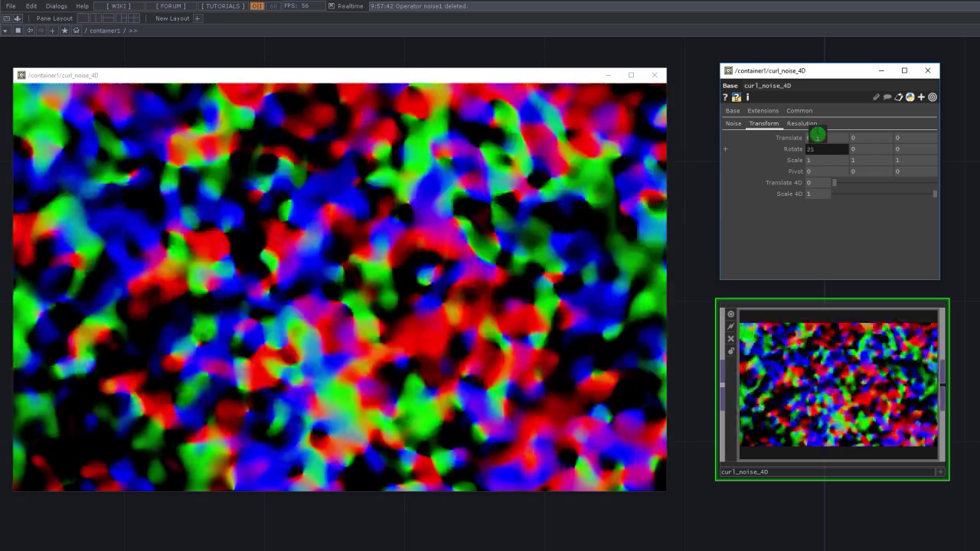Viewport: 980px width, 551px height.
Task: Toggle bypass X flag on curl_noise_4D node
Action: [730, 339]
